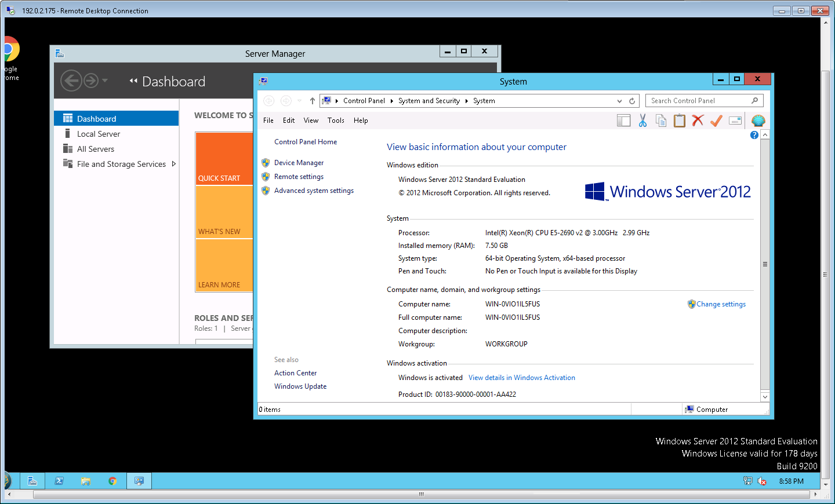Viewport: 835px width, 504px height.
Task: Open the Edit menu
Action: point(289,120)
